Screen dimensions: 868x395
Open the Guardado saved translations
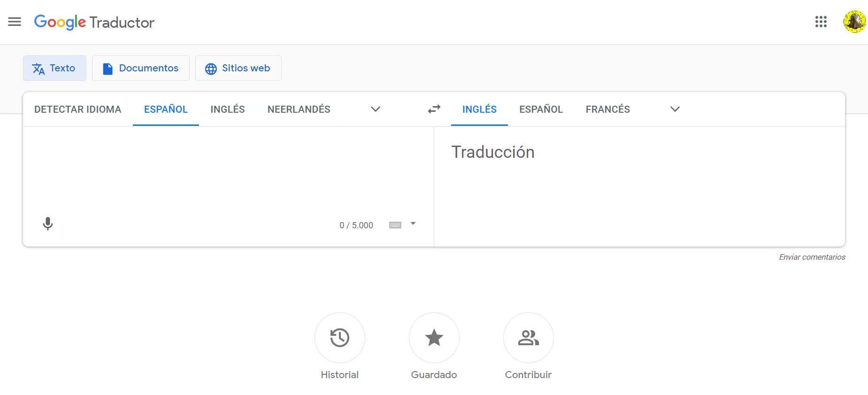coord(434,338)
